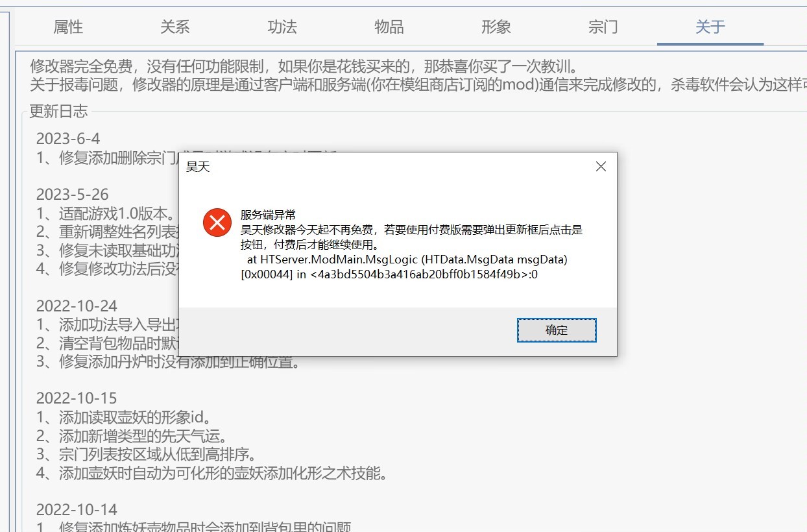Click the 更新日志 group label
The width and height of the screenshot is (807, 532).
tap(58, 111)
